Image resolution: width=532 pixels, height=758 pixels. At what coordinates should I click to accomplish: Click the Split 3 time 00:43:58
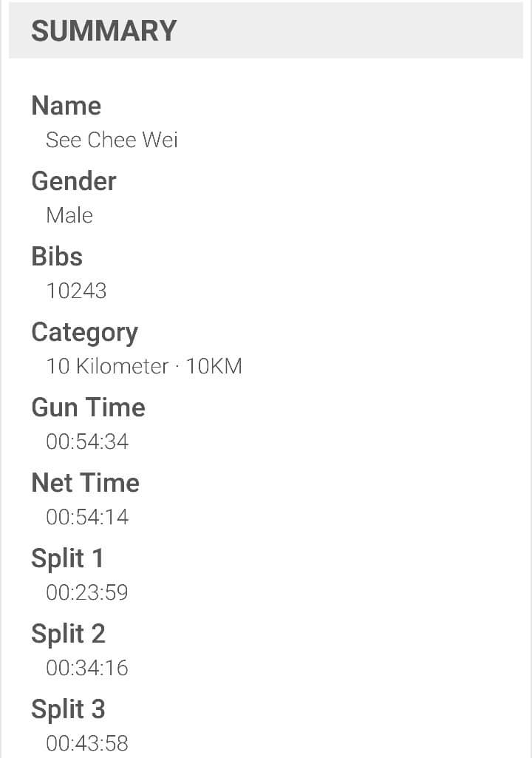pos(87,742)
